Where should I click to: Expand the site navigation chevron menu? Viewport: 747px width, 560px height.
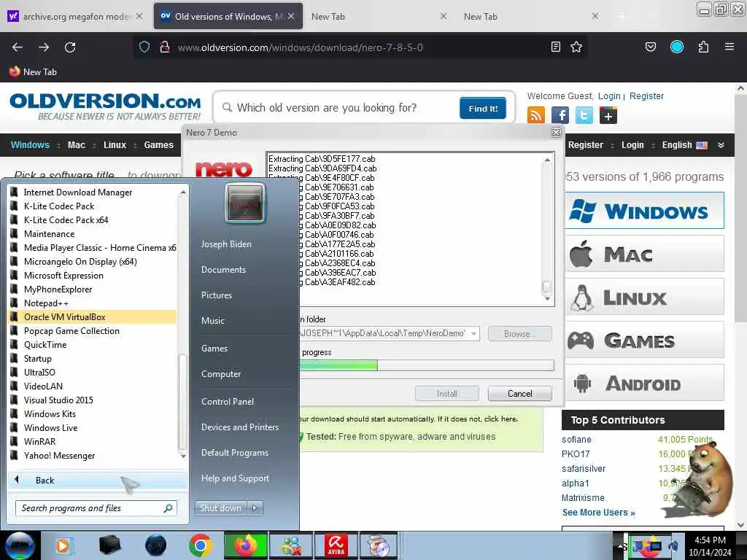coord(721,145)
